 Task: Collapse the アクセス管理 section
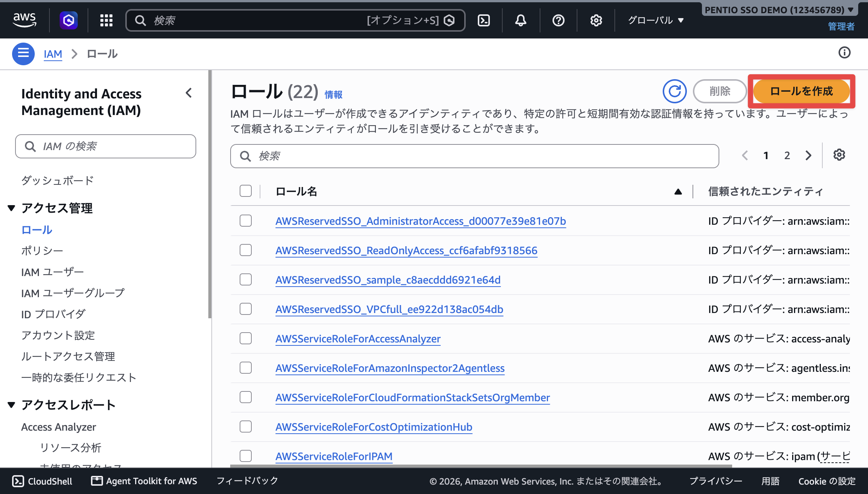pyautogui.click(x=11, y=208)
